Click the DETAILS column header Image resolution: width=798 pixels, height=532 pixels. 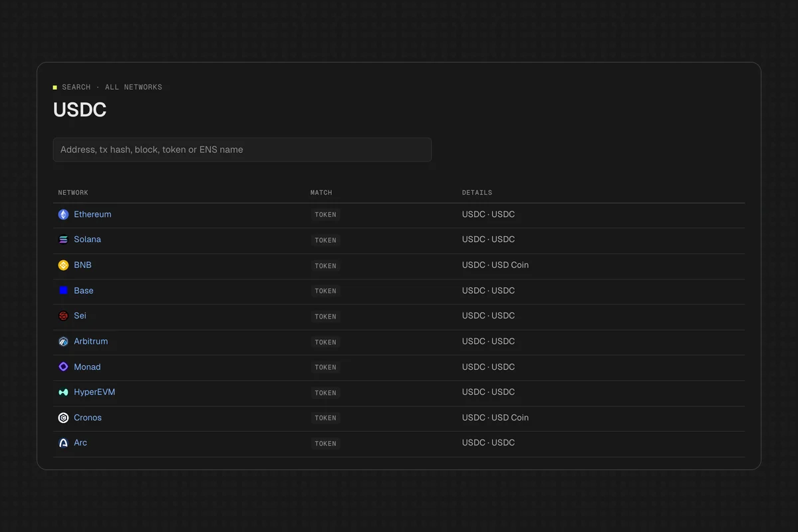pyautogui.click(x=477, y=193)
